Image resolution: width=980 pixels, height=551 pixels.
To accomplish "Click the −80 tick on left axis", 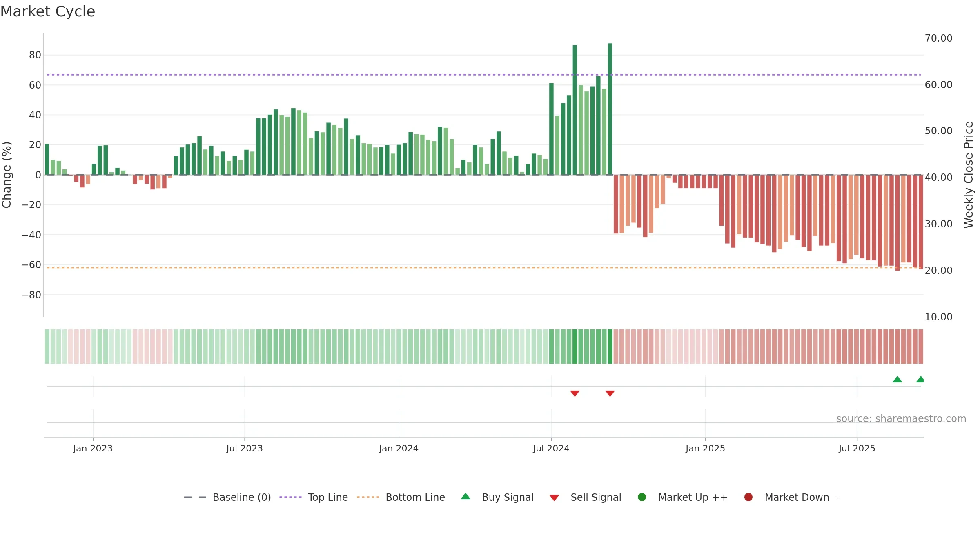I will point(31,295).
